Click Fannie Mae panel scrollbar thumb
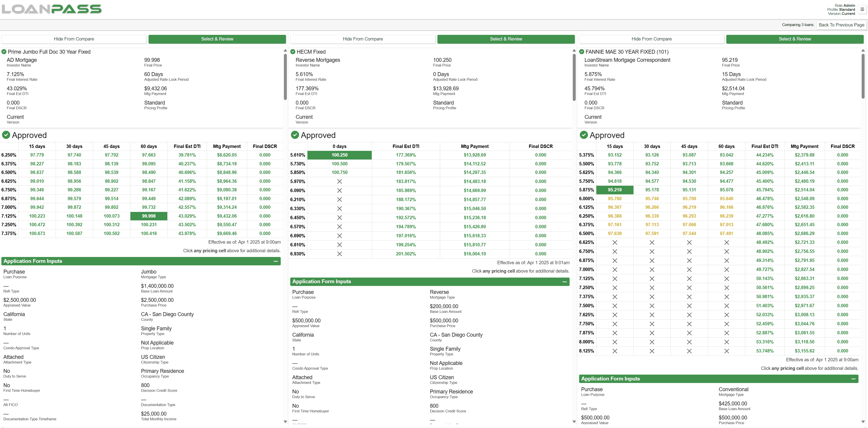The height and width of the screenshot is (428, 868). point(863,76)
